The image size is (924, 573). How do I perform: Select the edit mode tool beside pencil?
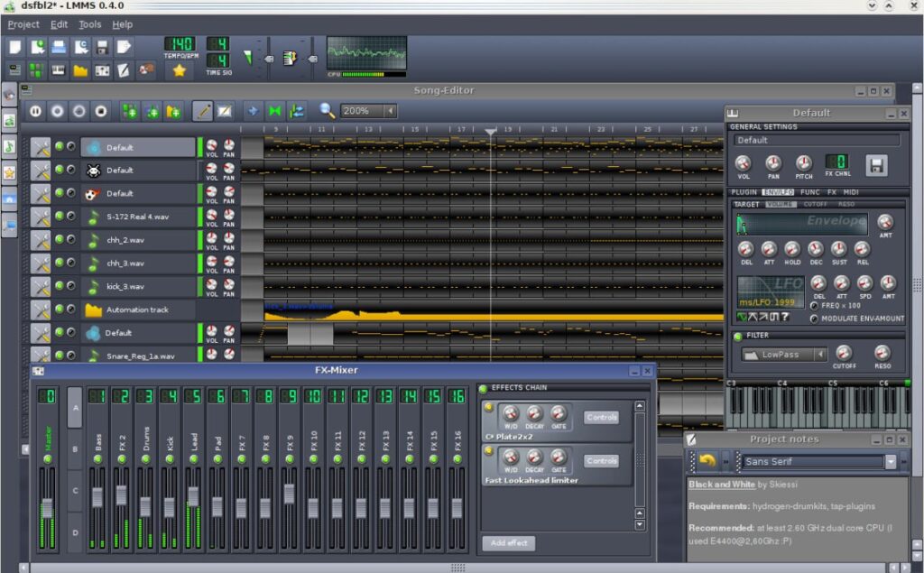coord(225,111)
